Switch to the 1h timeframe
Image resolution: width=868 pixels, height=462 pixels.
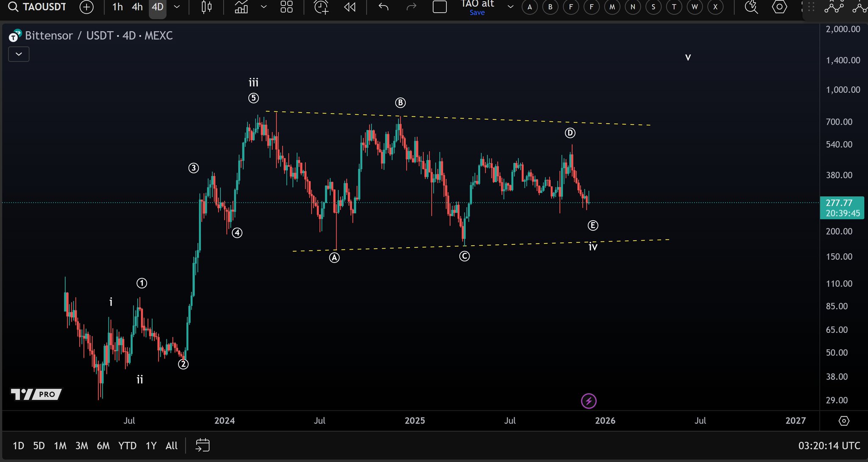tap(117, 7)
